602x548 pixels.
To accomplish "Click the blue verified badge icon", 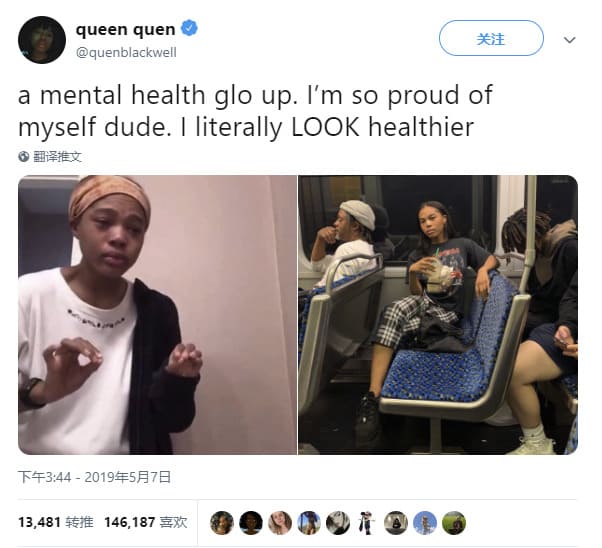I will pyautogui.click(x=189, y=28).
